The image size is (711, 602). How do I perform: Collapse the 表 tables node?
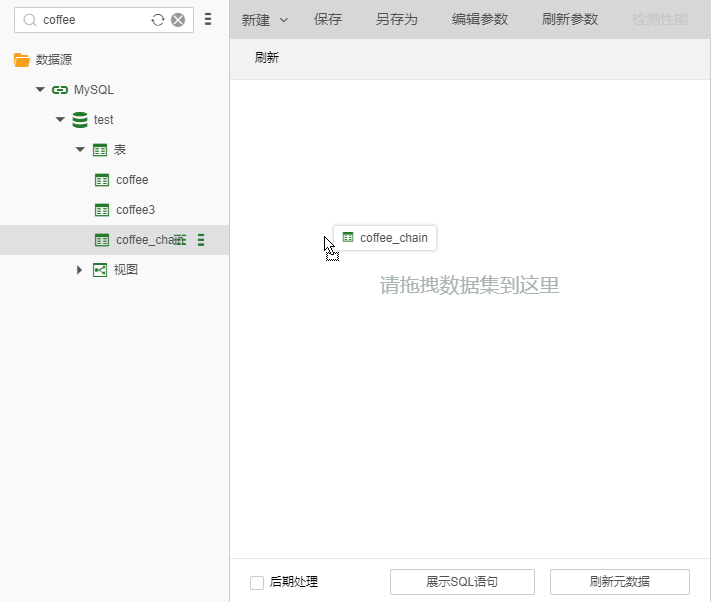pos(80,150)
